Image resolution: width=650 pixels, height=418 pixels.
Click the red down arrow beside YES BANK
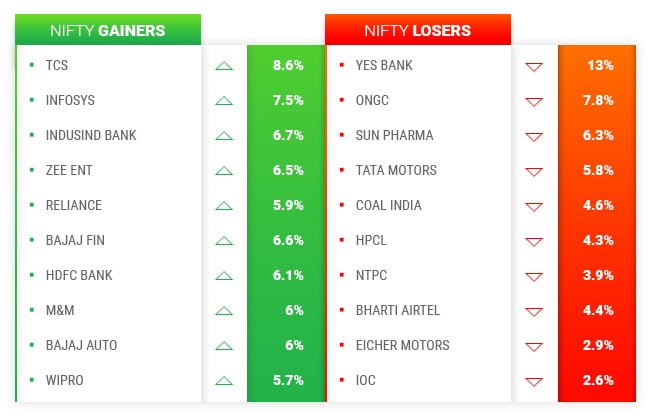point(534,66)
